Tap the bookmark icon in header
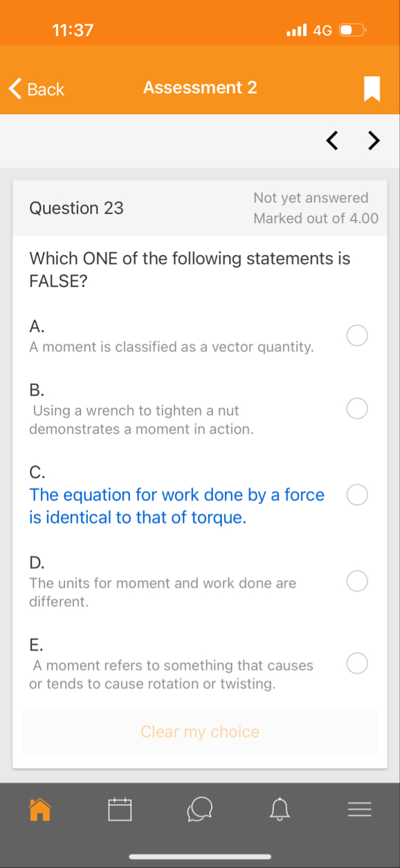 point(372,89)
